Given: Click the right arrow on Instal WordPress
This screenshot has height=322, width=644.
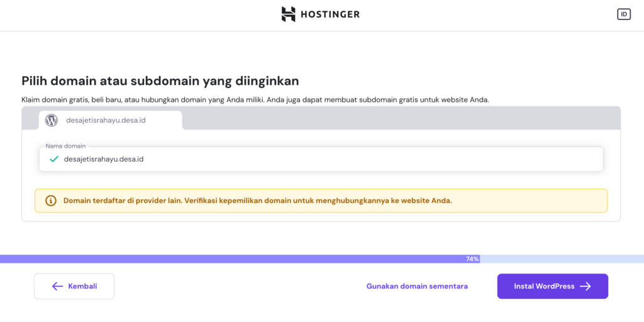Looking at the screenshot, I should click(586, 286).
